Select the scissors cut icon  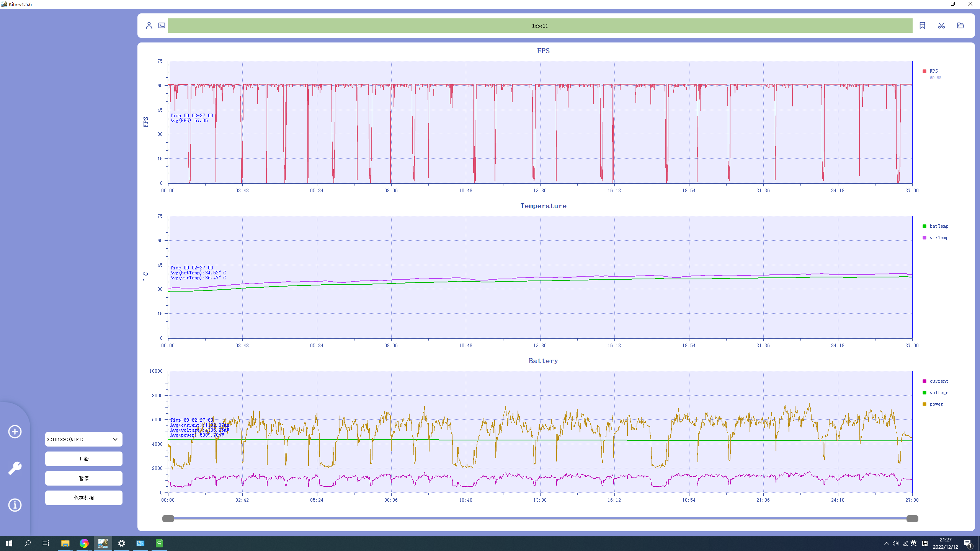941,26
